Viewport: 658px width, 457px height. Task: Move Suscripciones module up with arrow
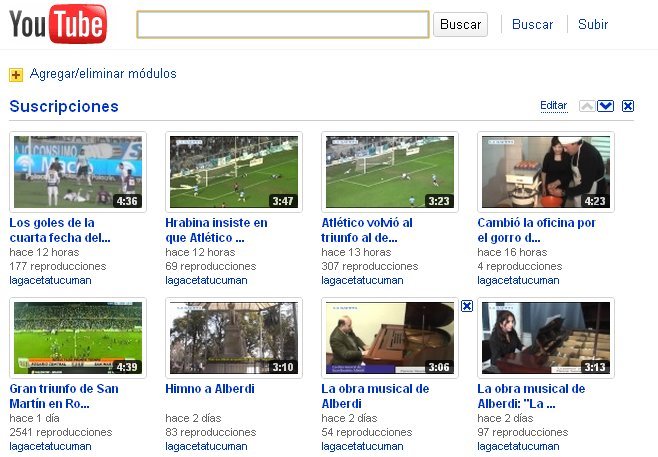click(x=587, y=106)
